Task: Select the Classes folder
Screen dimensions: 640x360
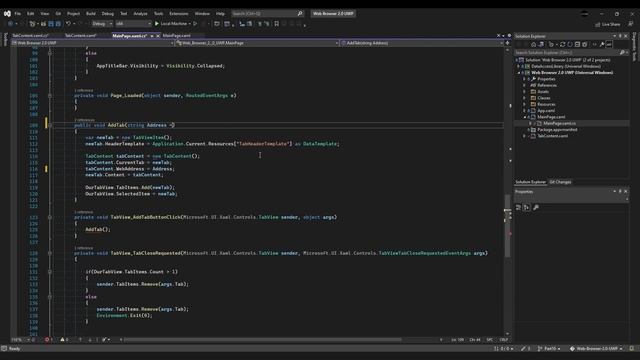Action: point(543,98)
